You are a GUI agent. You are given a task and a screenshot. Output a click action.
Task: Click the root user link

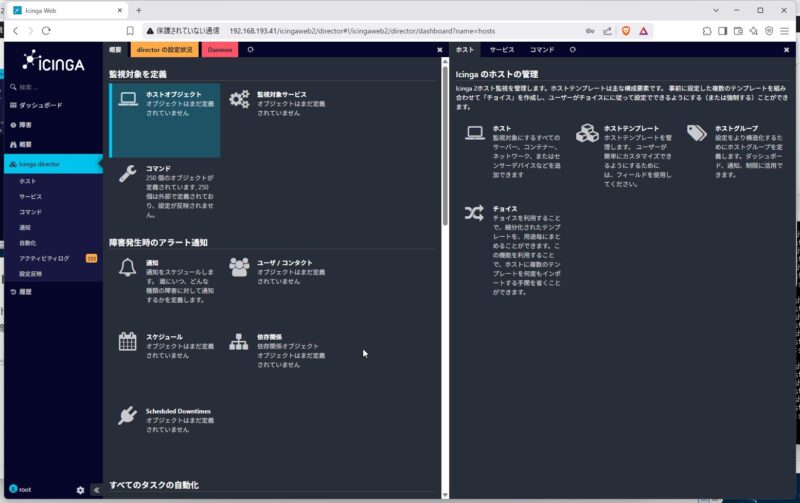point(20,489)
